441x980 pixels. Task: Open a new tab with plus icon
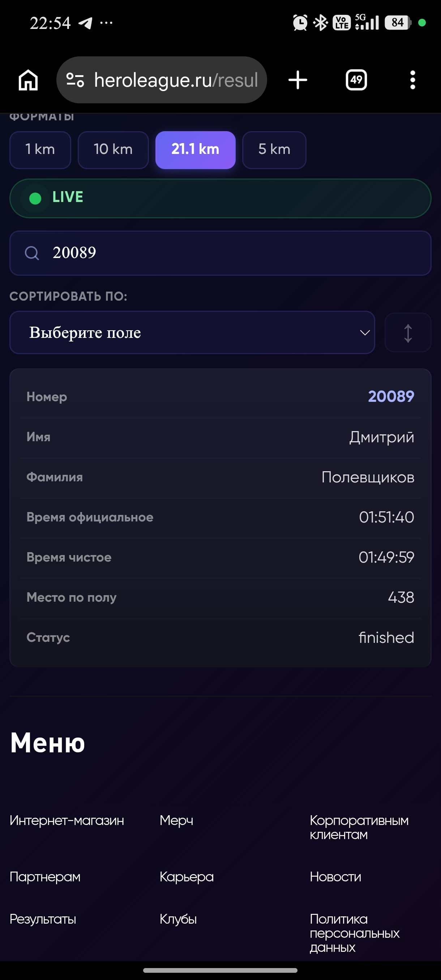coord(297,80)
